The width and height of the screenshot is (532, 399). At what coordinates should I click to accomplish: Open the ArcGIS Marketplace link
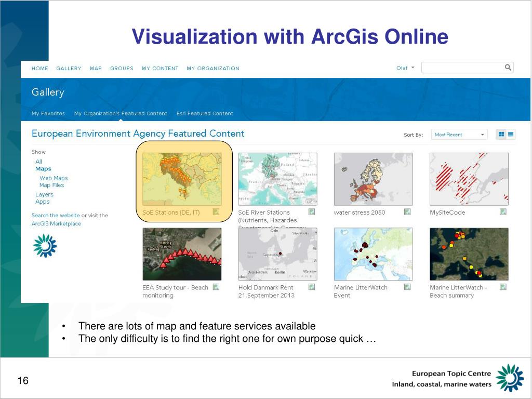point(56,223)
